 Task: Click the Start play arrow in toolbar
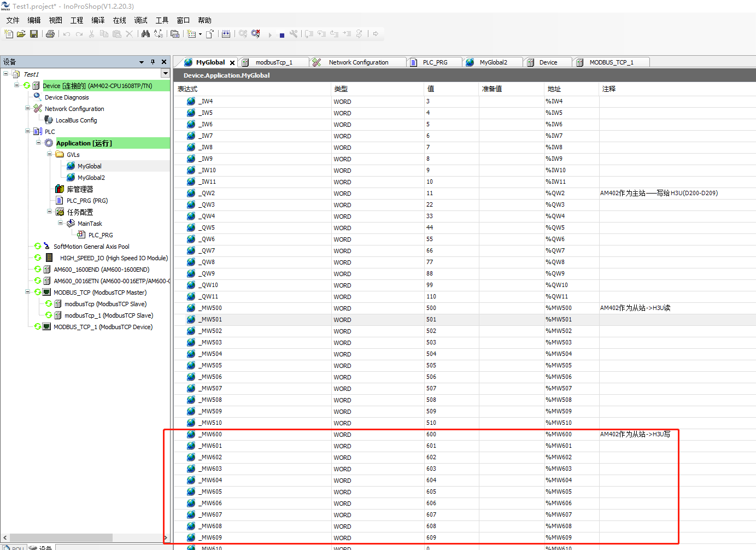[270, 34]
